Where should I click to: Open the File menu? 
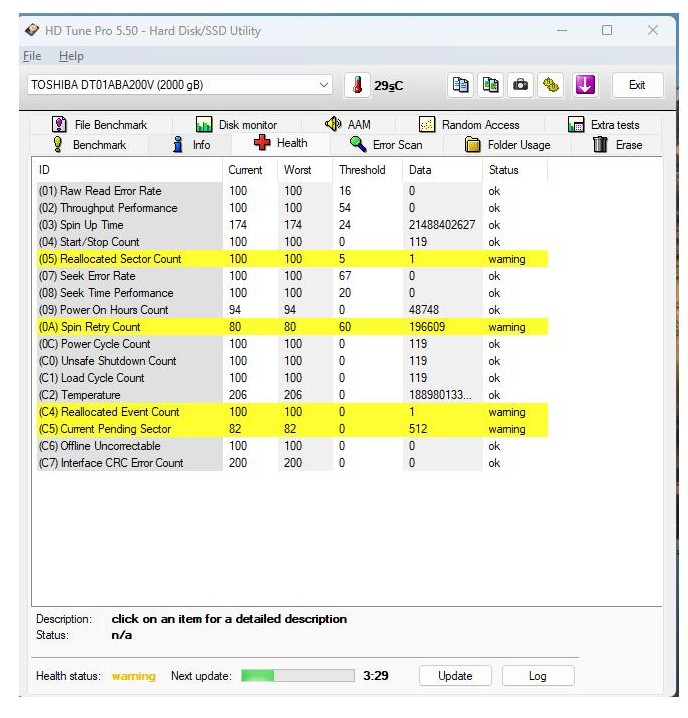pos(32,56)
